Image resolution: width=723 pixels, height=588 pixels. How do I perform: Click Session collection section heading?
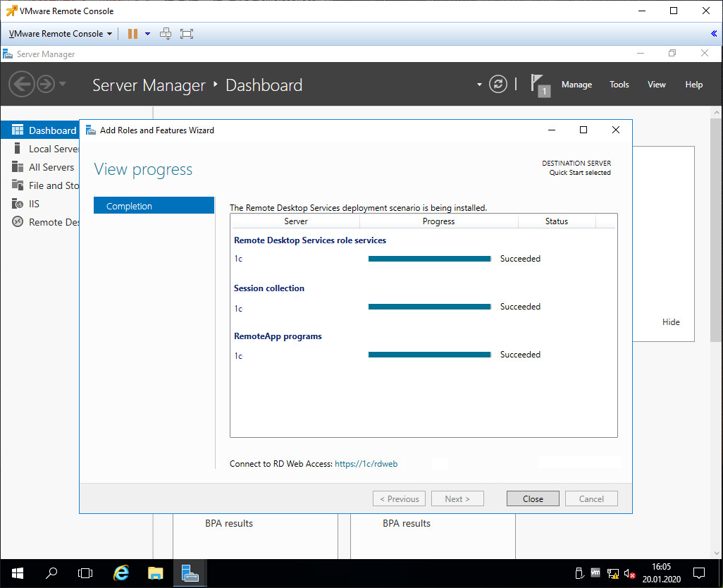click(268, 288)
